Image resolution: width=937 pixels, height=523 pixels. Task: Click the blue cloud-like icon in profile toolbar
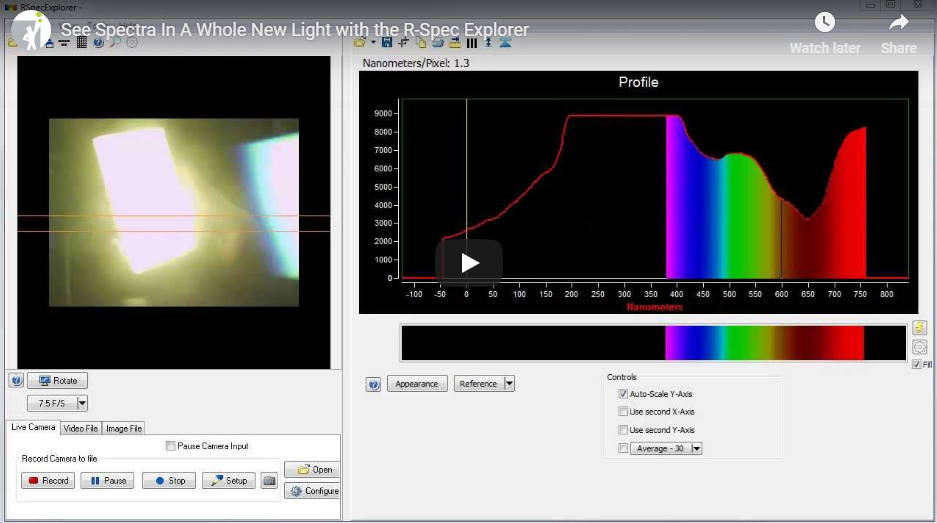[x=438, y=42]
